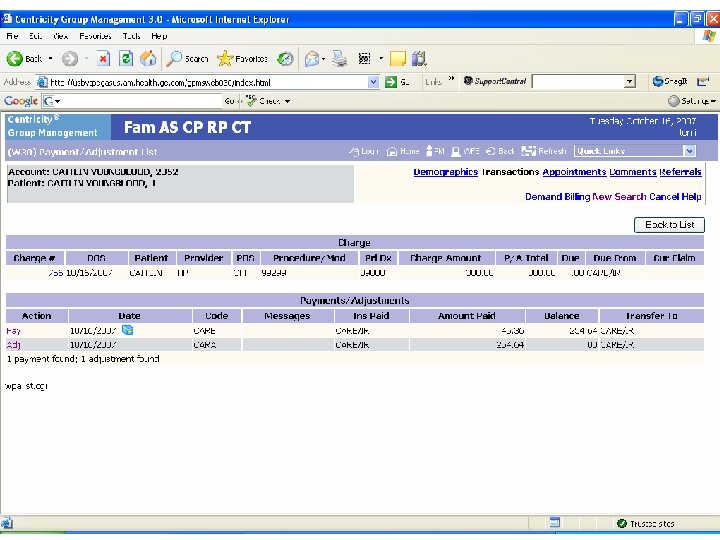Open the Demographics link
720x540 pixels.
click(445, 172)
